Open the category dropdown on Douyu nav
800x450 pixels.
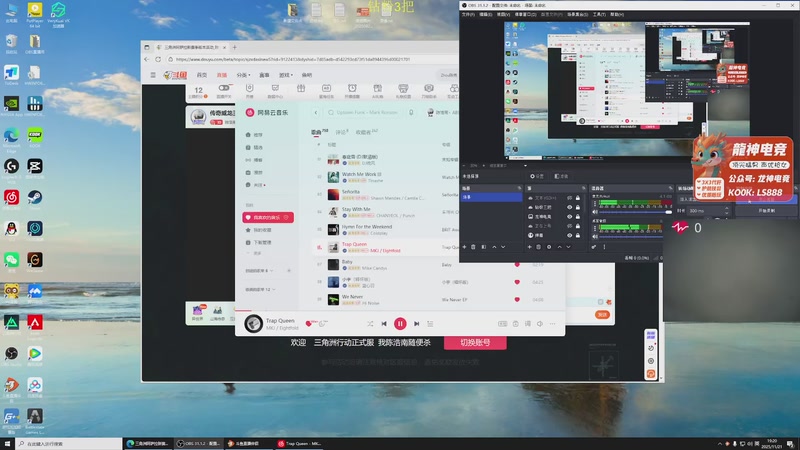243,75
